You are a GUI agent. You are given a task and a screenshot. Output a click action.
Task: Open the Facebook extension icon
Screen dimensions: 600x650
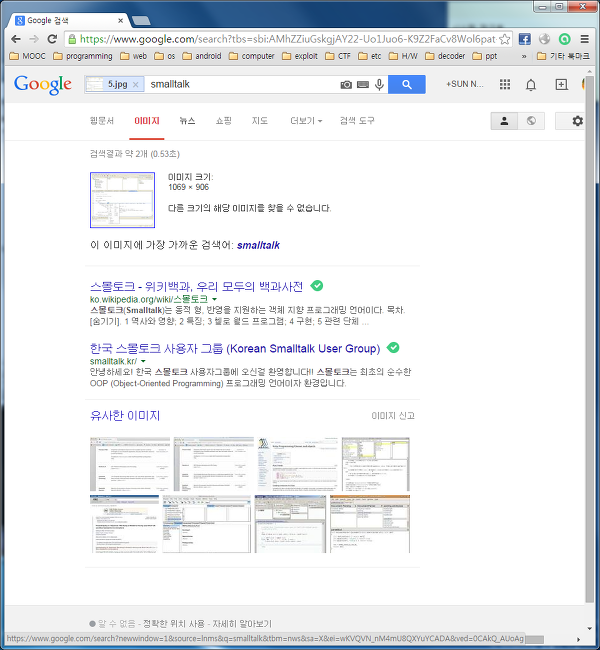point(525,39)
